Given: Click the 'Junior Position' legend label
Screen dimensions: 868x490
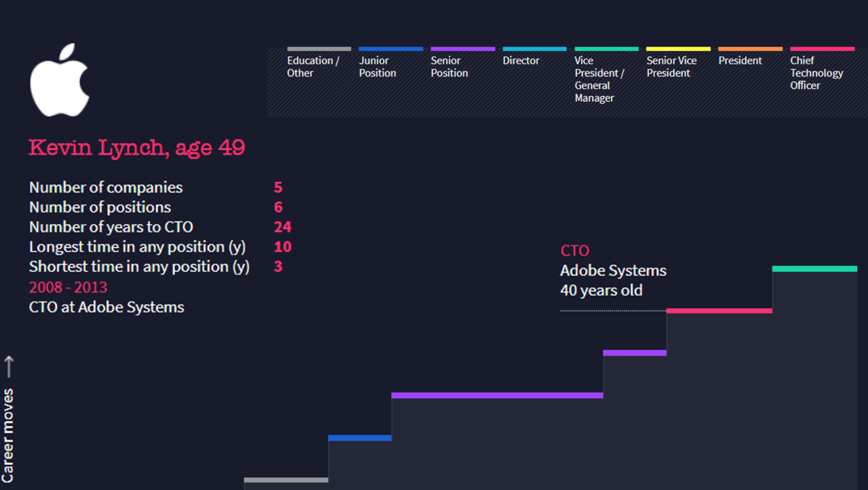Looking at the screenshot, I should [378, 67].
